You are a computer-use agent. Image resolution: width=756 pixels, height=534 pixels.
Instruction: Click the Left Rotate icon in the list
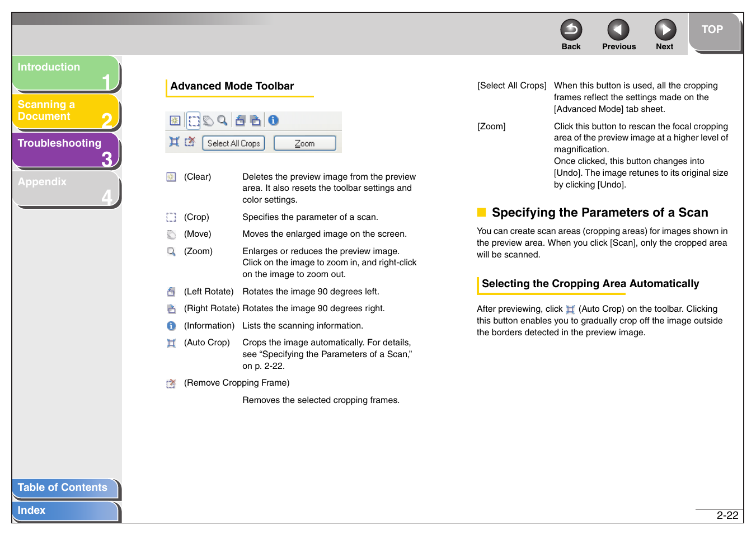click(171, 292)
